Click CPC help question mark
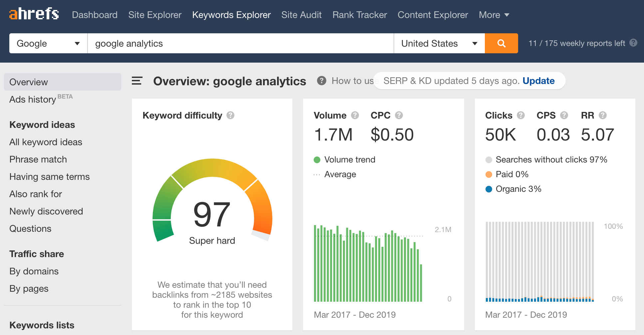 [399, 115]
